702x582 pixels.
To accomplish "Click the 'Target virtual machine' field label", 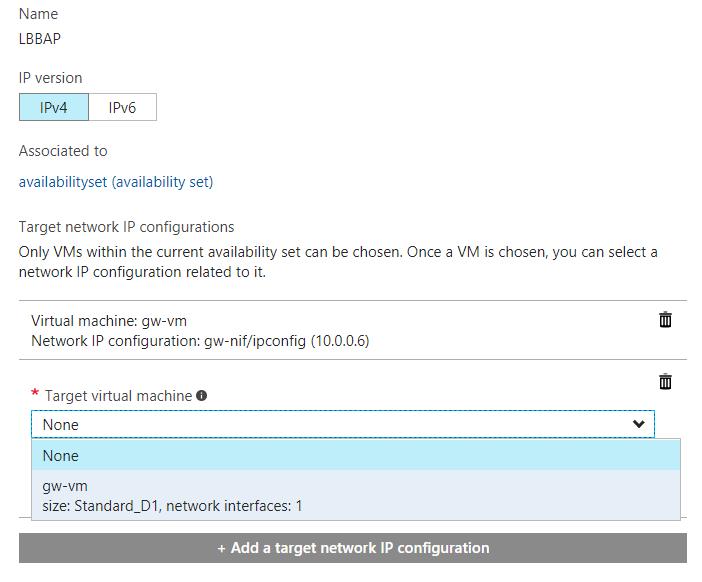I will 118,396.
